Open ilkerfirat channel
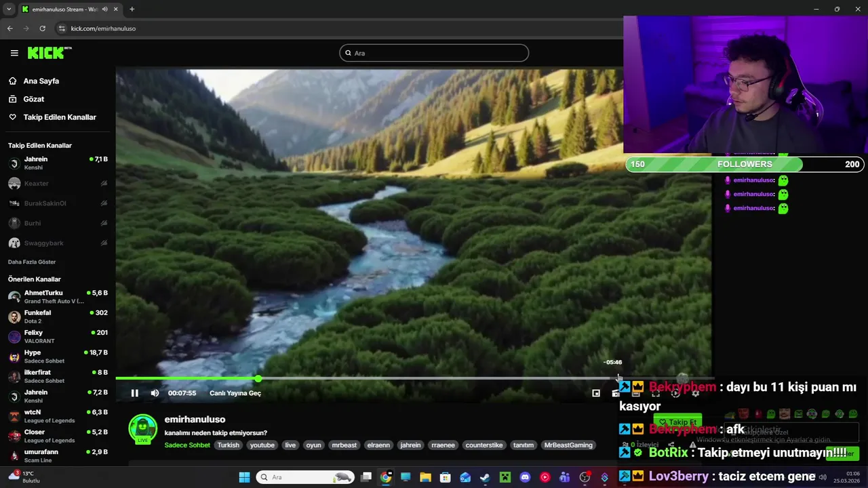This screenshot has height=488, width=868. 57,376
